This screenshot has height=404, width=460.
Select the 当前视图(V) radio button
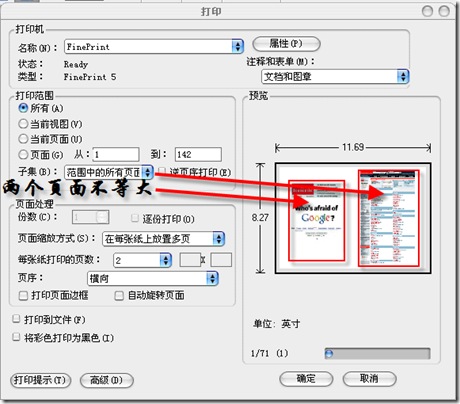pyautogui.click(x=23, y=124)
